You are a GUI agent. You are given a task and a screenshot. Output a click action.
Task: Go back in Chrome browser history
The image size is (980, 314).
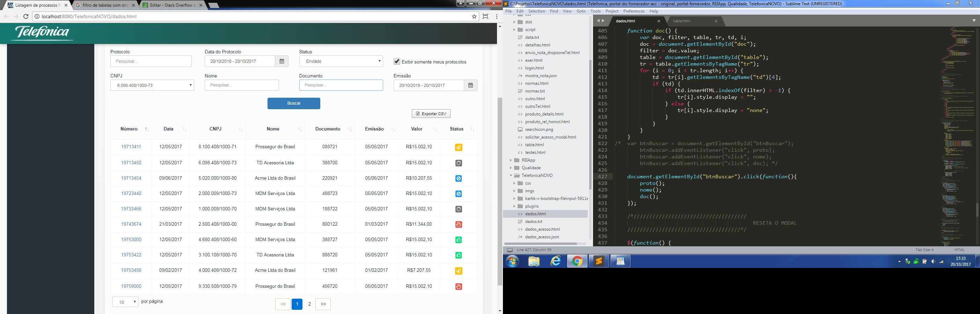point(6,16)
